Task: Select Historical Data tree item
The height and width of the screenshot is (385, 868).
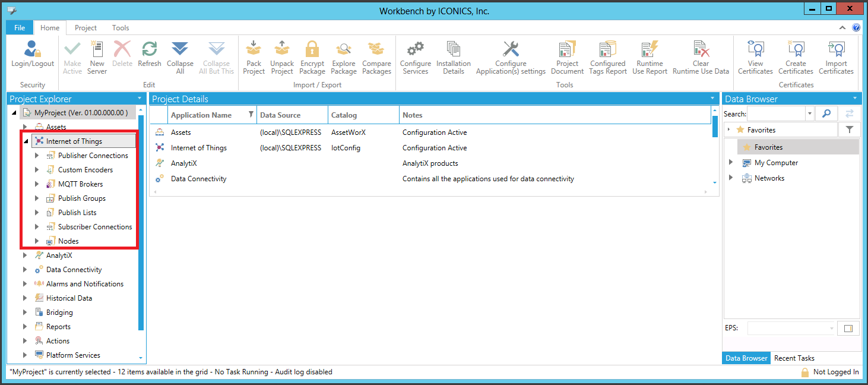Action: pos(69,298)
